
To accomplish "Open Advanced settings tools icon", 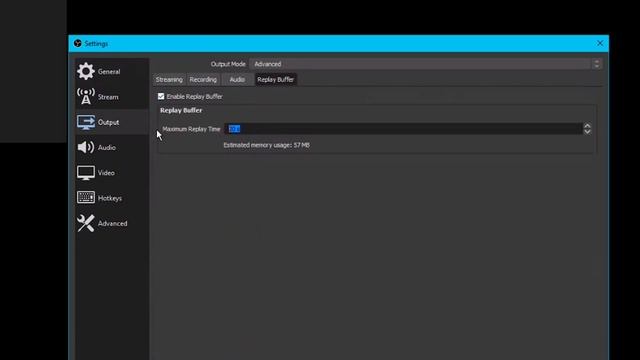I will pos(86,223).
